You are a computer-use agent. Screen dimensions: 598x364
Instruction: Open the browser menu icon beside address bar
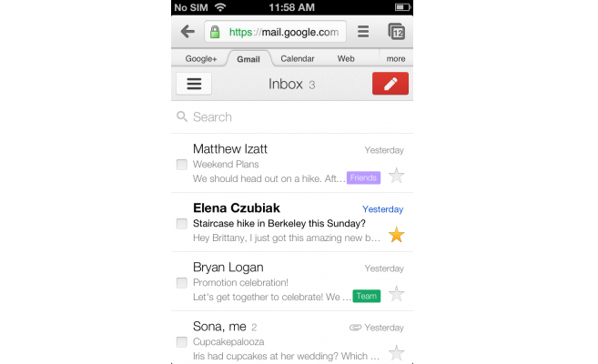(x=363, y=32)
